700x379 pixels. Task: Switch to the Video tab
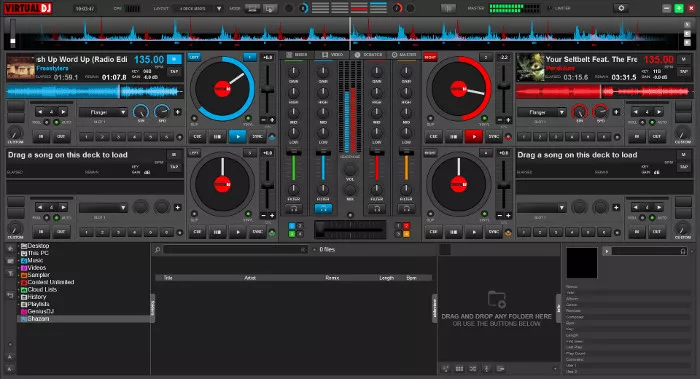tap(333, 54)
